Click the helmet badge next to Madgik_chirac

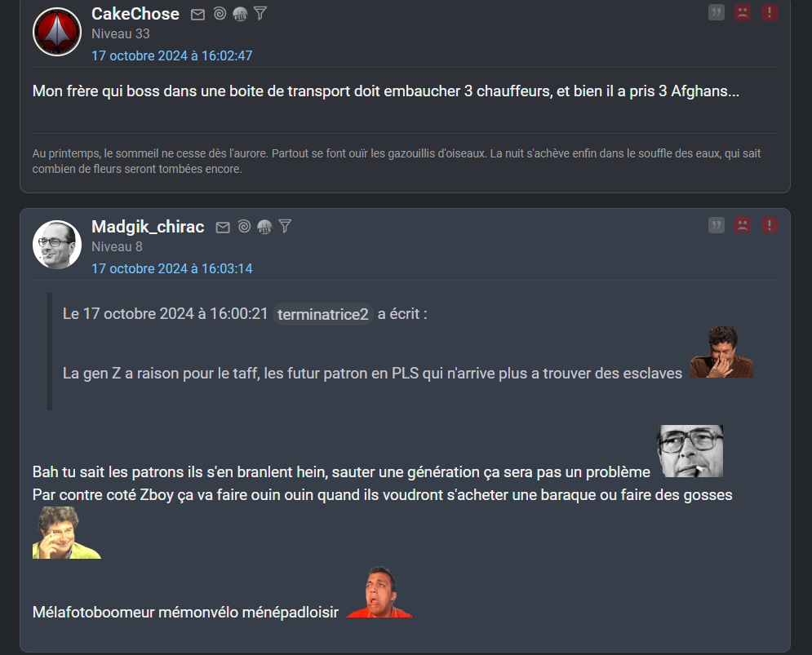click(264, 227)
